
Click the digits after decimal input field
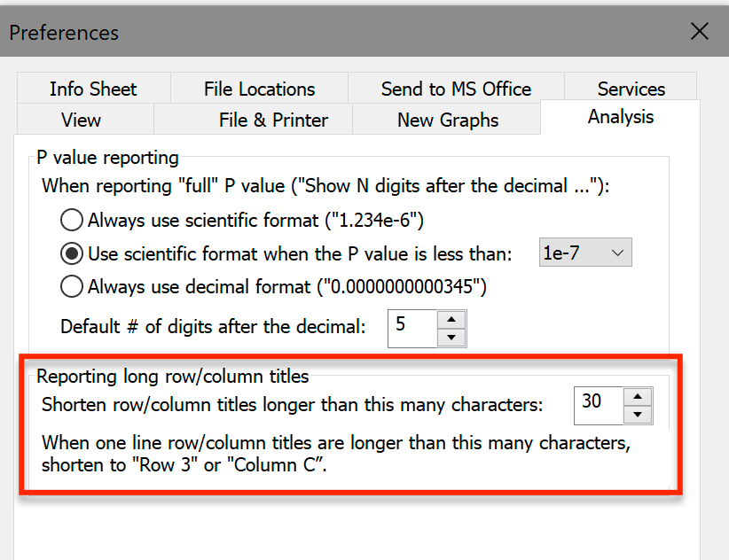point(412,327)
